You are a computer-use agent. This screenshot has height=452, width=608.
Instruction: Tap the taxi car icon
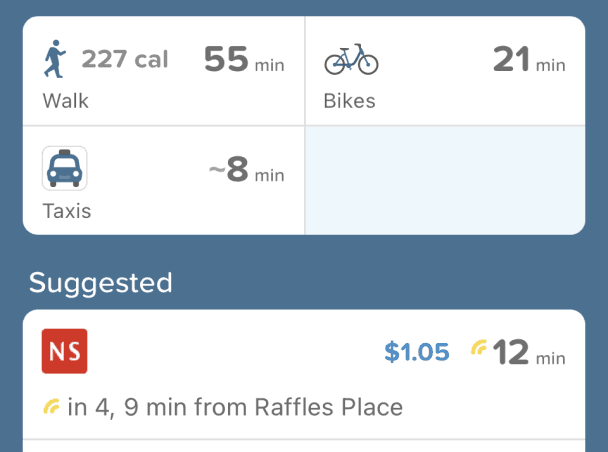(x=64, y=168)
